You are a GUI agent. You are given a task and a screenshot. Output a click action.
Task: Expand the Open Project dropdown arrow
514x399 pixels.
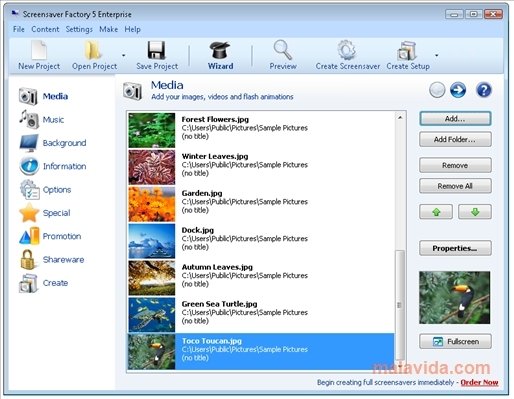[x=124, y=55]
